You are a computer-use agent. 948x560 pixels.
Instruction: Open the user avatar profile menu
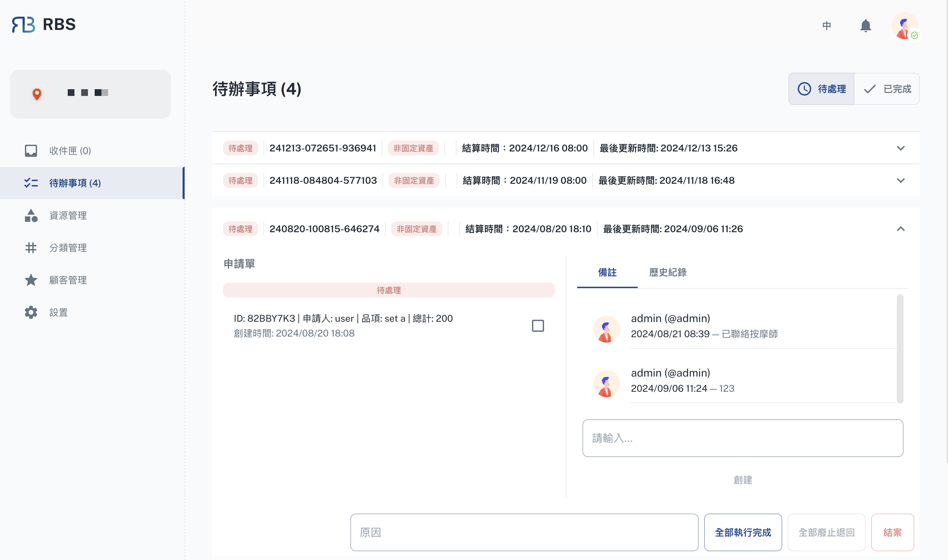click(x=905, y=26)
